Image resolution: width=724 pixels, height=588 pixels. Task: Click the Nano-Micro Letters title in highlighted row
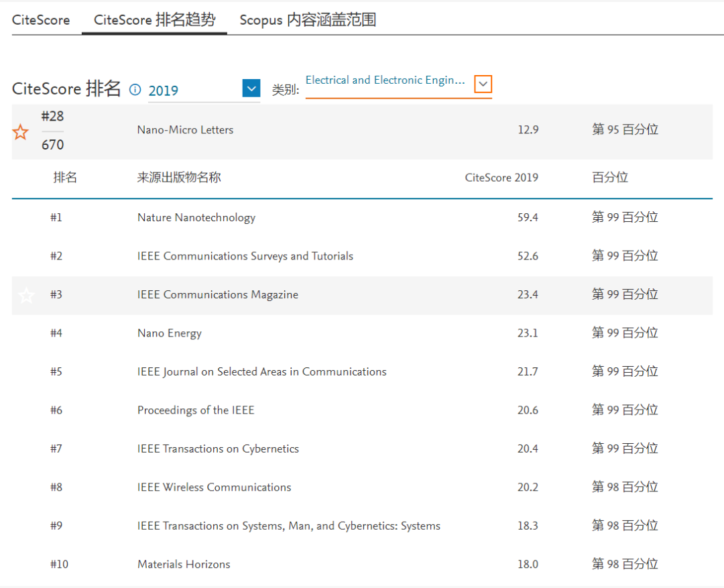(185, 130)
